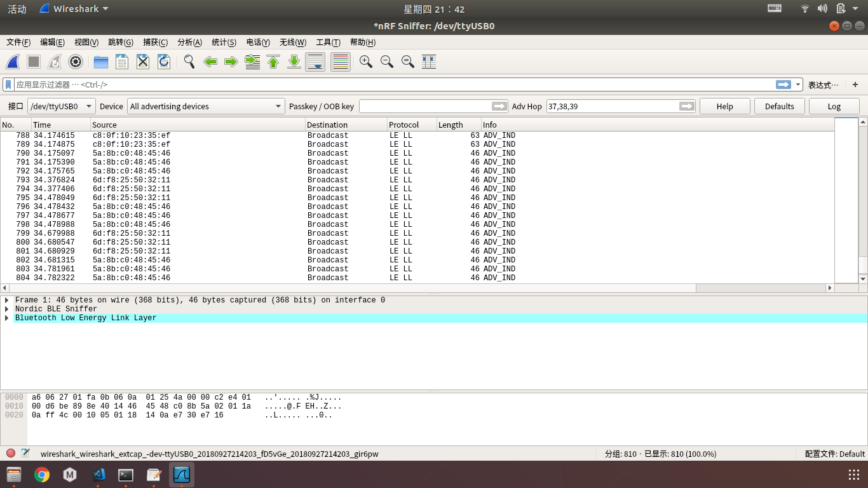Open the 捕获(C) menu
The height and width of the screenshot is (488, 868).
pyautogui.click(x=155, y=42)
